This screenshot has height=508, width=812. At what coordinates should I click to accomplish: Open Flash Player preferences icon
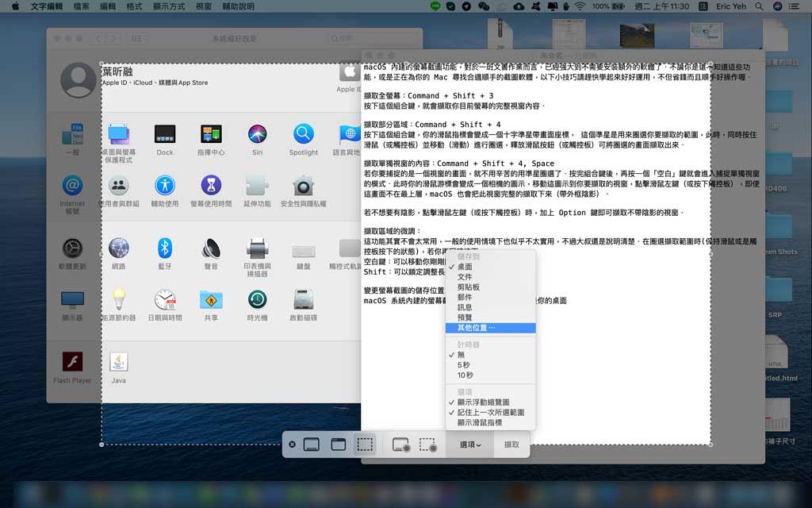(72, 361)
